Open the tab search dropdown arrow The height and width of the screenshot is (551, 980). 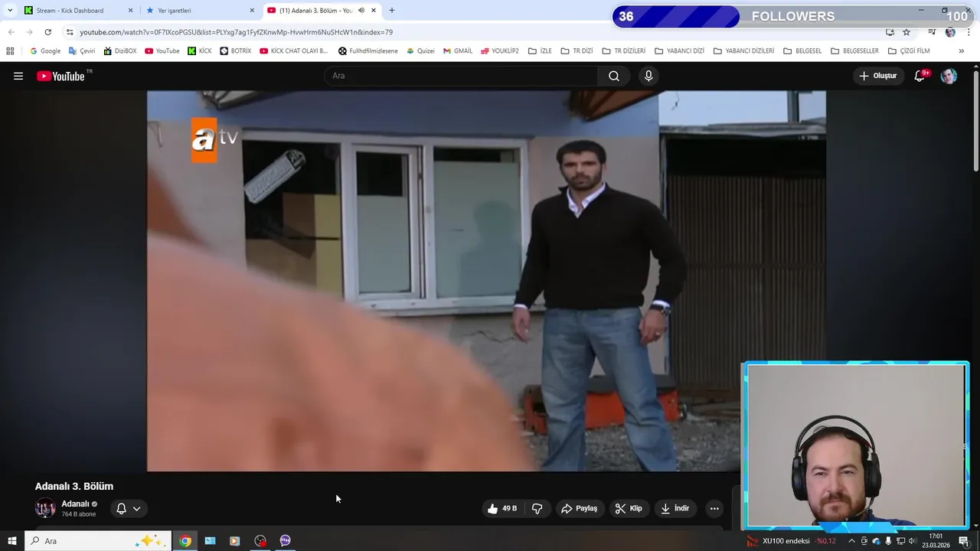[10, 11]
